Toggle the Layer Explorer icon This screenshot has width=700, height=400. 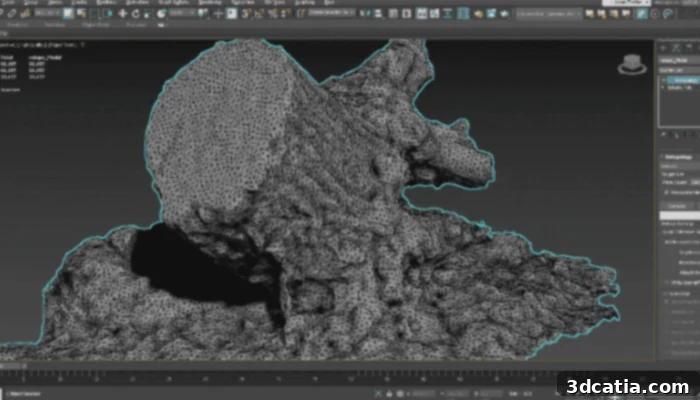click(406, 13)
